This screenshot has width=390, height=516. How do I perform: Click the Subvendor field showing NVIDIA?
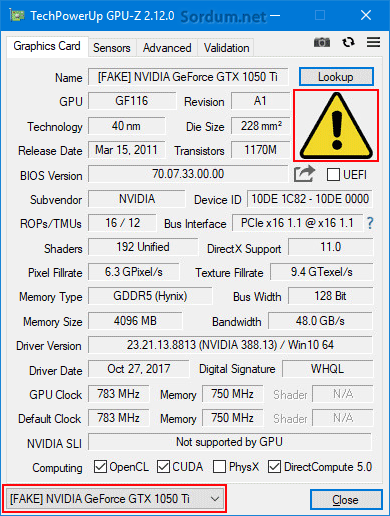(x=137, y=199)
